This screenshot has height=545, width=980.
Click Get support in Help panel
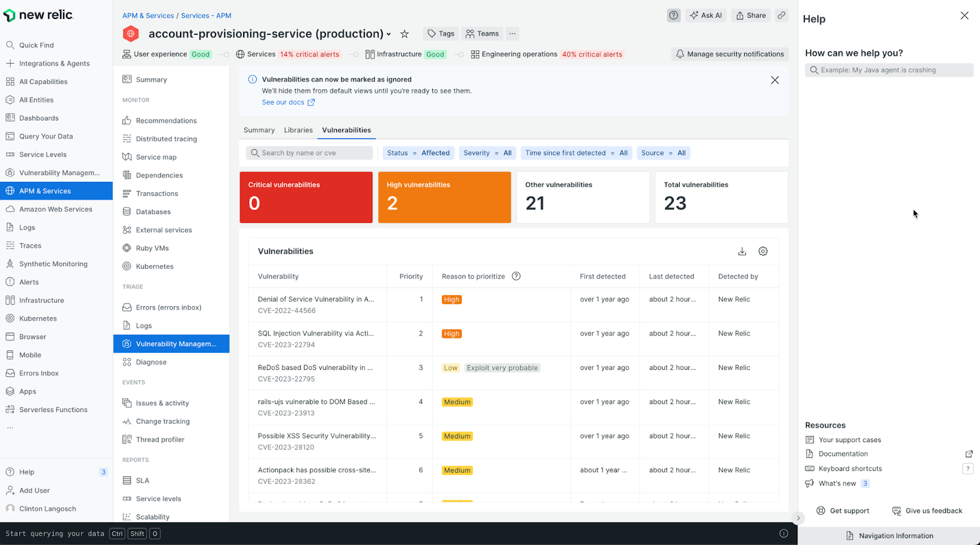pos(843,511)
